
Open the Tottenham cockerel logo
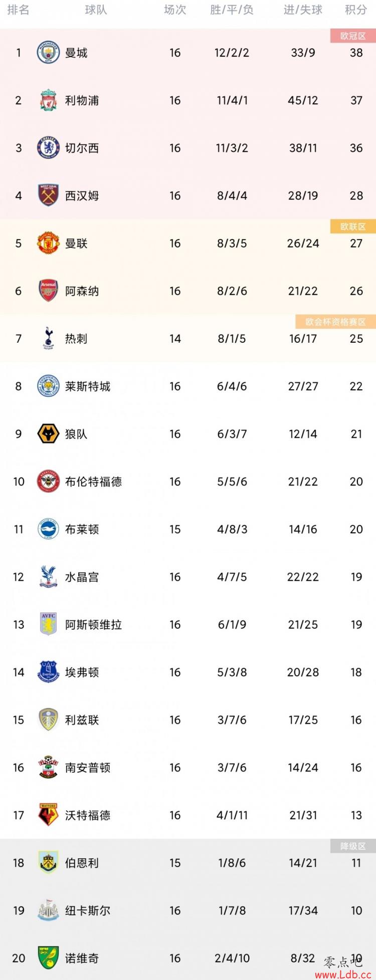(49, 339)
